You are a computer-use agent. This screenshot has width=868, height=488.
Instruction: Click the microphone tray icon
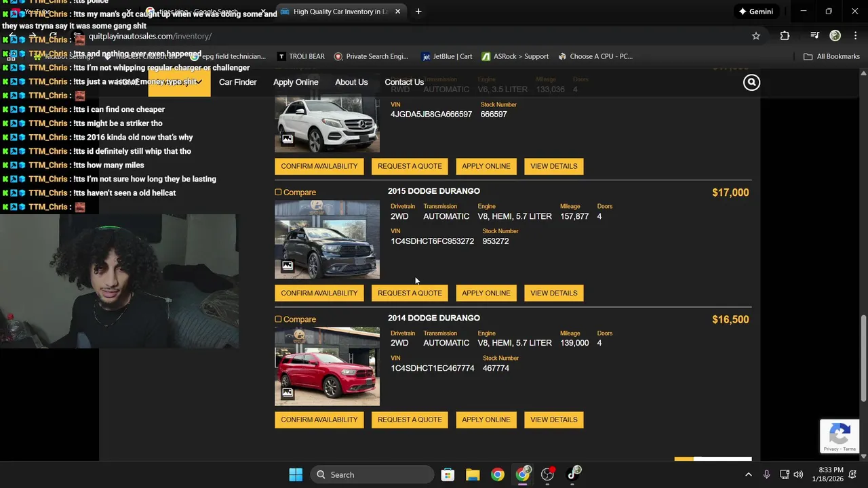coord(766,474)
